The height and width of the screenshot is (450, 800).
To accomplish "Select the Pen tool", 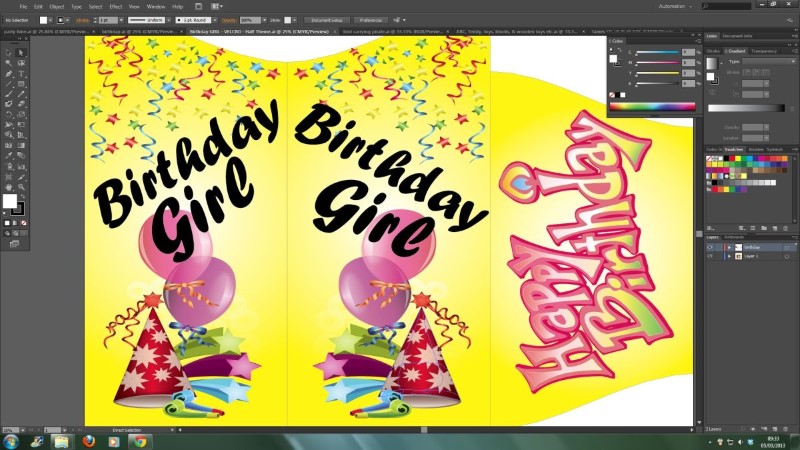I will (x=9, y=73).
